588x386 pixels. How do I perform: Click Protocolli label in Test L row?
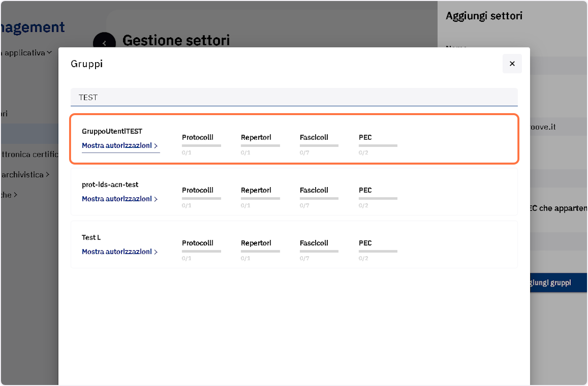pos(197,243)
